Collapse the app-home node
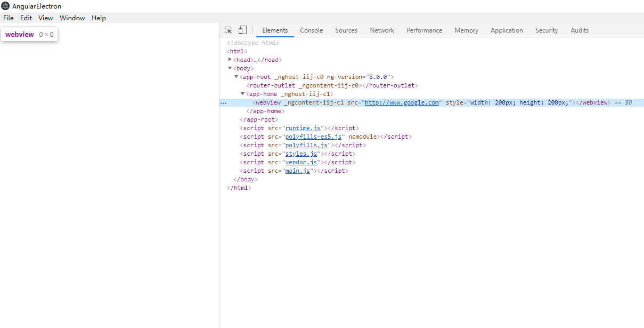Viewport: 644px width, 328px height. [x=242, y=93]
